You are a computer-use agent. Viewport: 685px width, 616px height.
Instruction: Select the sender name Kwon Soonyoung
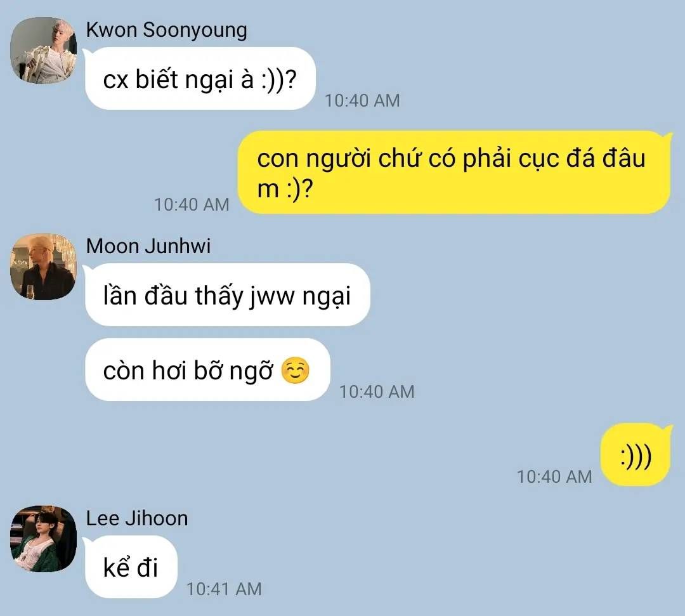coord(166,30)
